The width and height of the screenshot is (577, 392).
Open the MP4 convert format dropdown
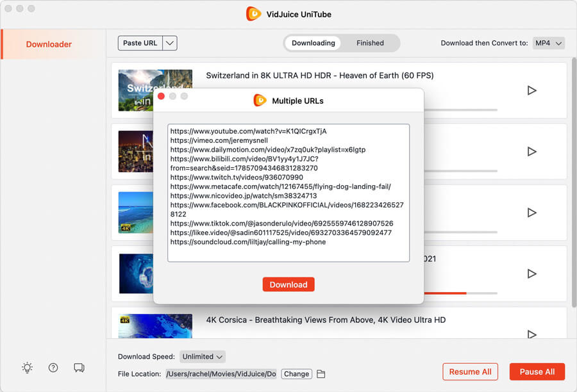(548, 43)
